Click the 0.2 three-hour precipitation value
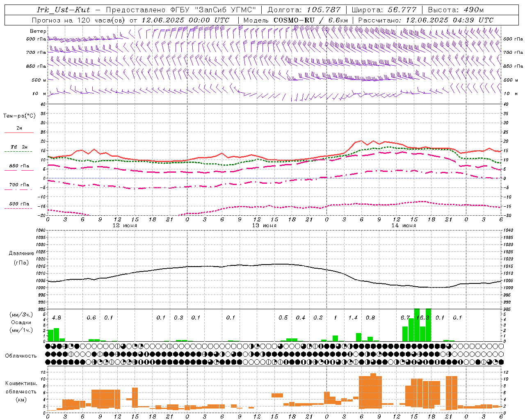This screenshot has width=525, height=420. click(318, 317)
